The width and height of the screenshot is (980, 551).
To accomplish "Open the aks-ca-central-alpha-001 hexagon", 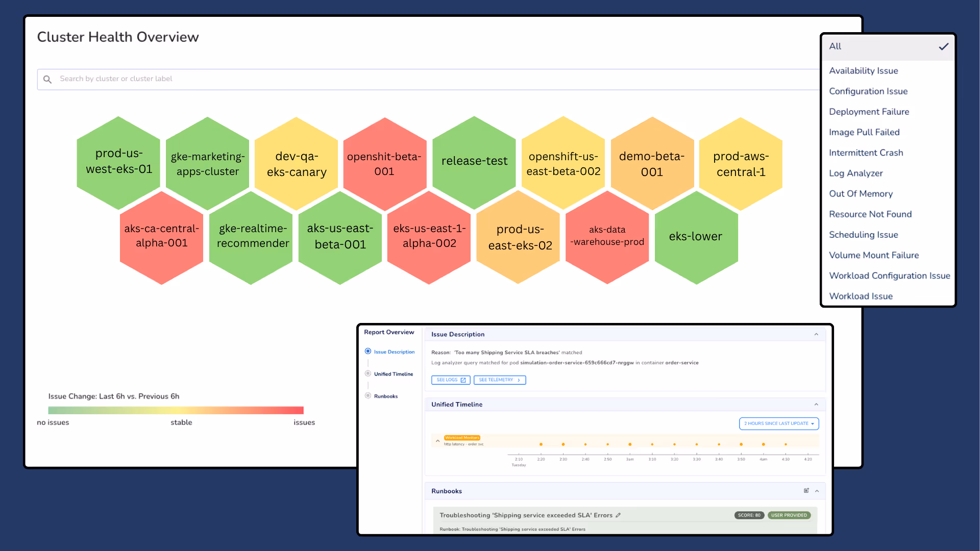I will pyautogui.click(x=162, y=237).
